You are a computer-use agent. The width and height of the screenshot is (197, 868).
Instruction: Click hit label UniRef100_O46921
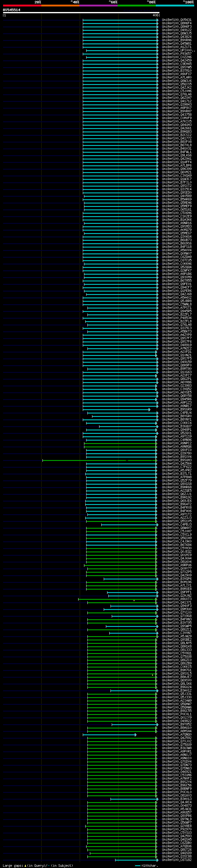pos(176,772)
